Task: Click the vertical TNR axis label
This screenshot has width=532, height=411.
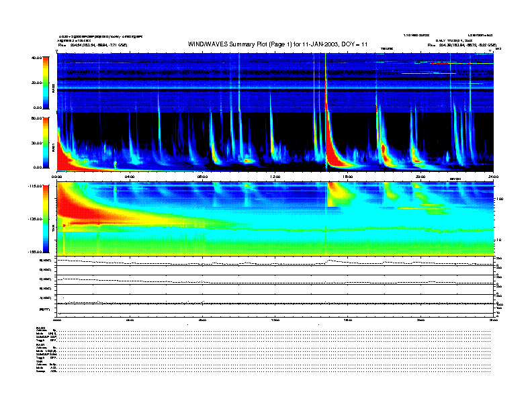Action: pos(53,230)
